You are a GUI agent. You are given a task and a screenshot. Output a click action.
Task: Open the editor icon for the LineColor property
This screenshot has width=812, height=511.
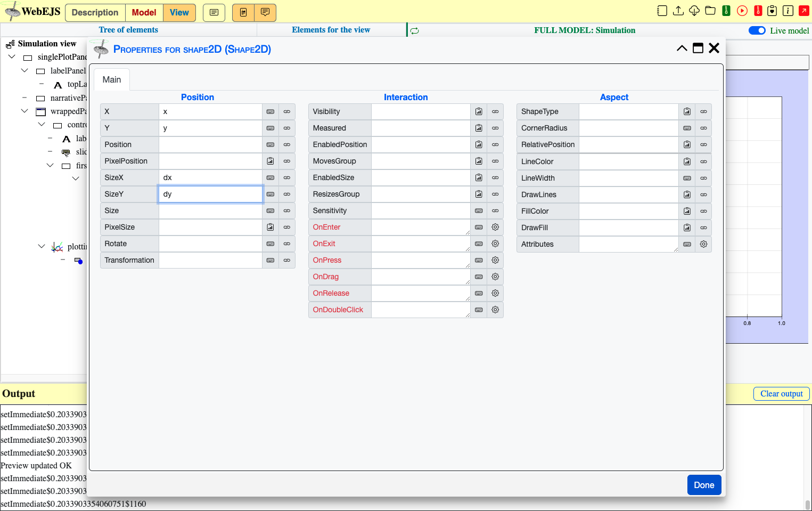pos(687,162)
